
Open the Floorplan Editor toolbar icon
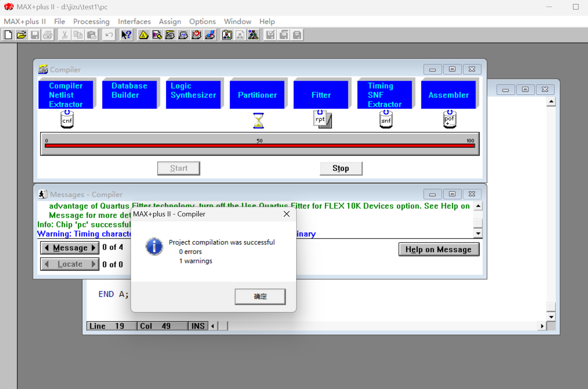click(157, 35)
